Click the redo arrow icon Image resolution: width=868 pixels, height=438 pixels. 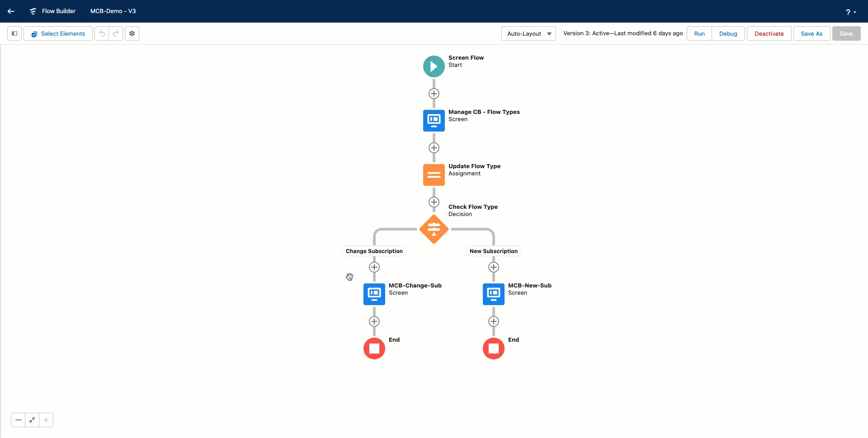pyautogui.click(x=116, y=33)
